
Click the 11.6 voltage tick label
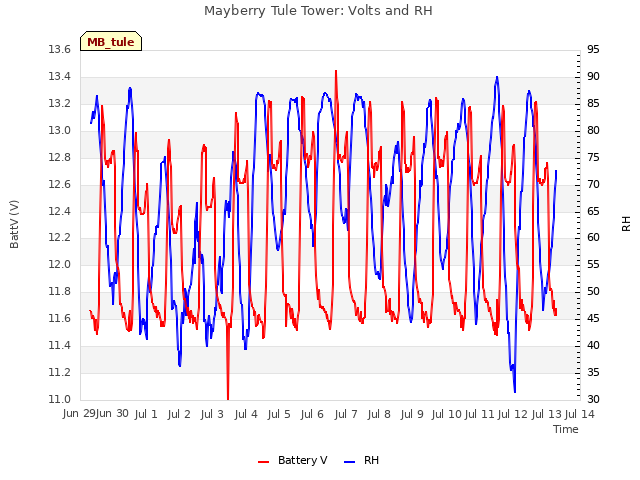60,318
